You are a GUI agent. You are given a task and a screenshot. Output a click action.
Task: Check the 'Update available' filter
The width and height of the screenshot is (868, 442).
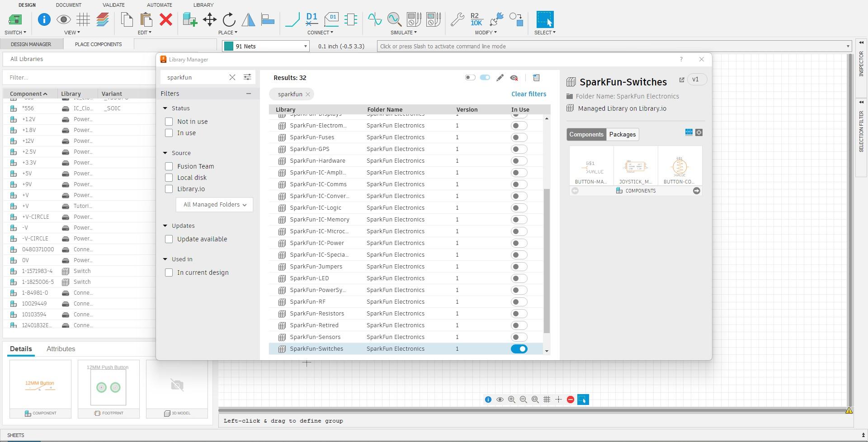click(x=169, y=239)
